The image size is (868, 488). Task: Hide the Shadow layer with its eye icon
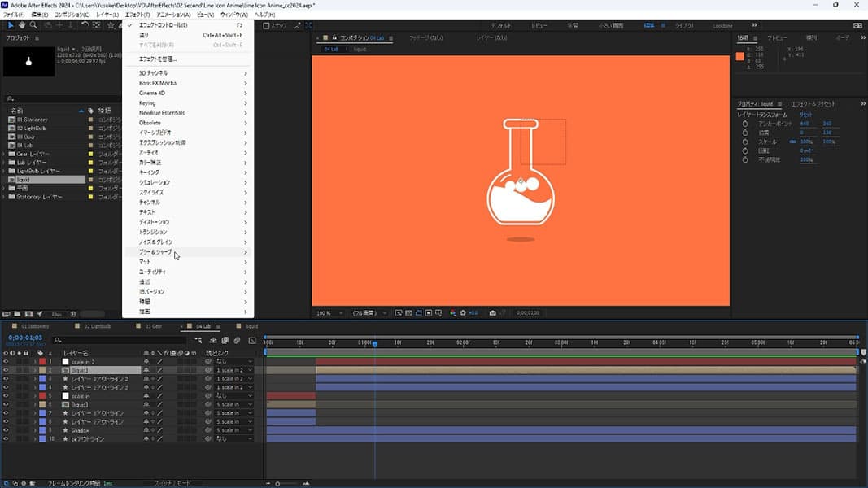point(6,430)
